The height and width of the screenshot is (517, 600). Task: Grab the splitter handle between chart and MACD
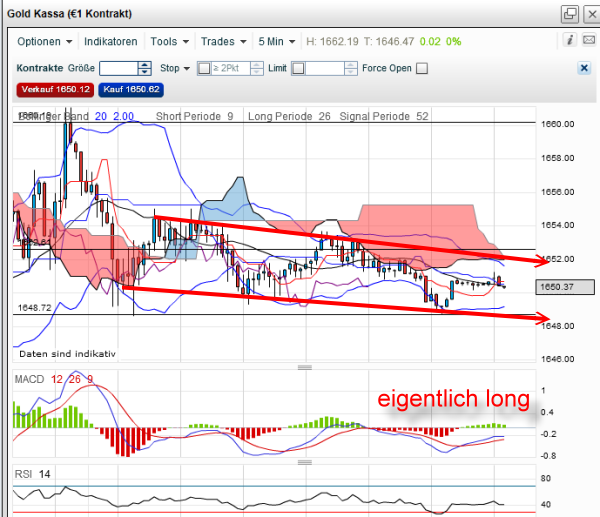305,367
